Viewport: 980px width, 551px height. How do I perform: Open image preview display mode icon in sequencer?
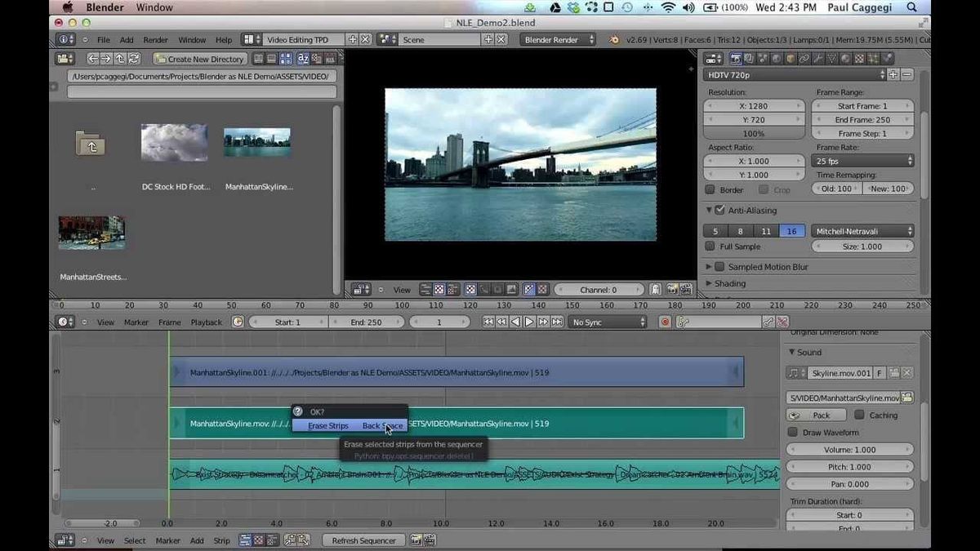tap(440, 289)
